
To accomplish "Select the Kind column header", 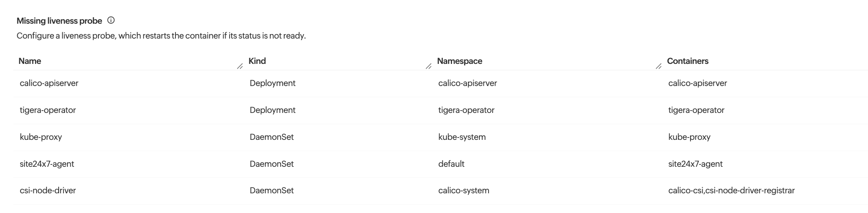I will [x=257, y=61].
